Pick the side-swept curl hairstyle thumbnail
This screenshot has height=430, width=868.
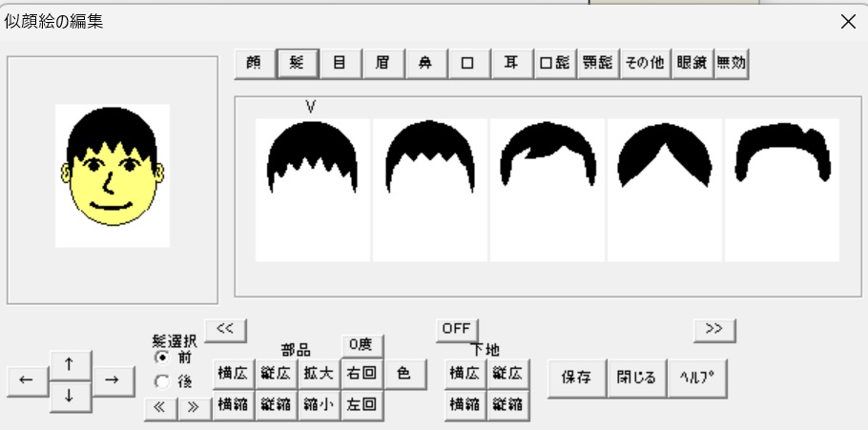pyautogui.click(x=547, y=189)
